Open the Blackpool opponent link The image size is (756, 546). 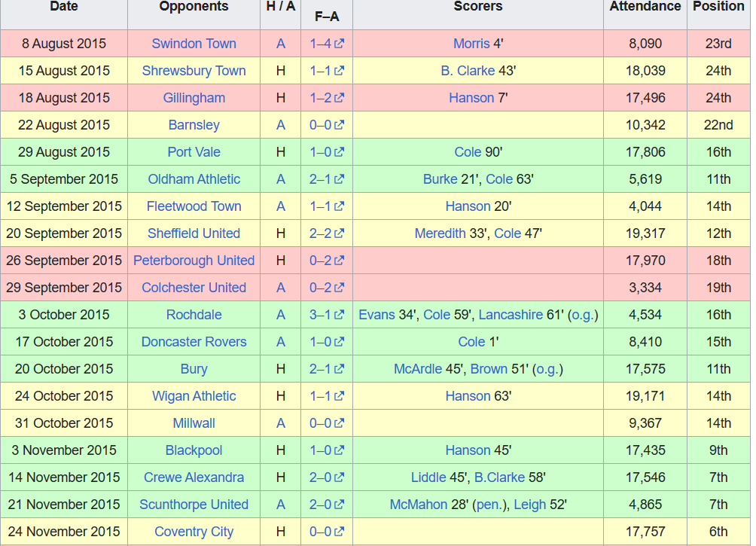tap(194, 450)
